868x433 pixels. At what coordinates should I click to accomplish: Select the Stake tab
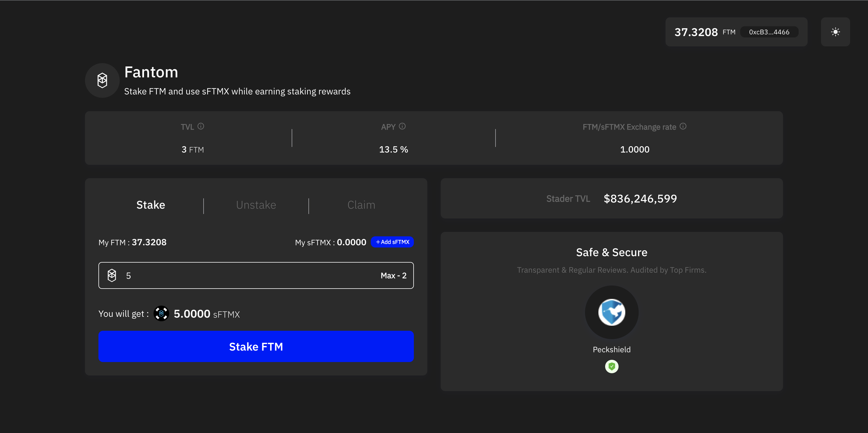(x=151, y=205)
